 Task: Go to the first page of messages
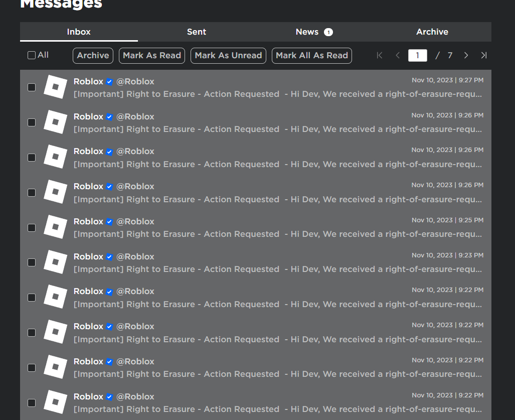(x=379, y=55)
